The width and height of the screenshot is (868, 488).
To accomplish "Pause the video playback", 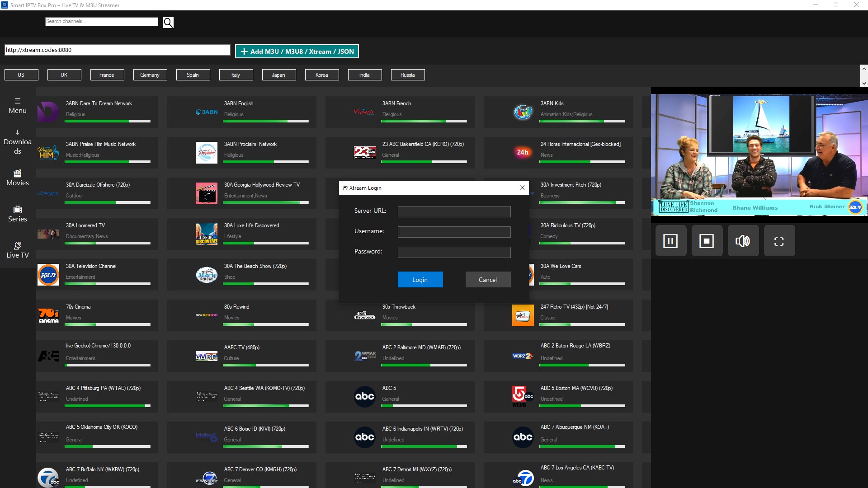I will click(x=670, y=241).
